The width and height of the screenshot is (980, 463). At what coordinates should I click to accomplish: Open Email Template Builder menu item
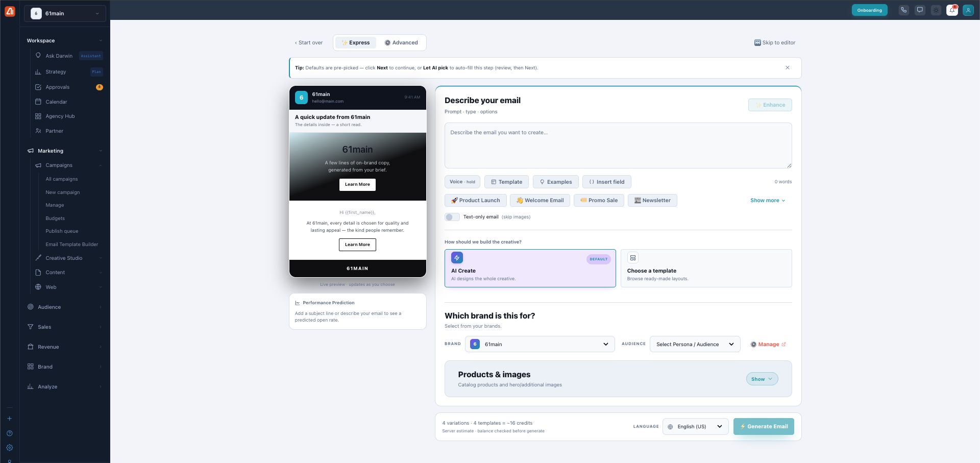point(72,245)
